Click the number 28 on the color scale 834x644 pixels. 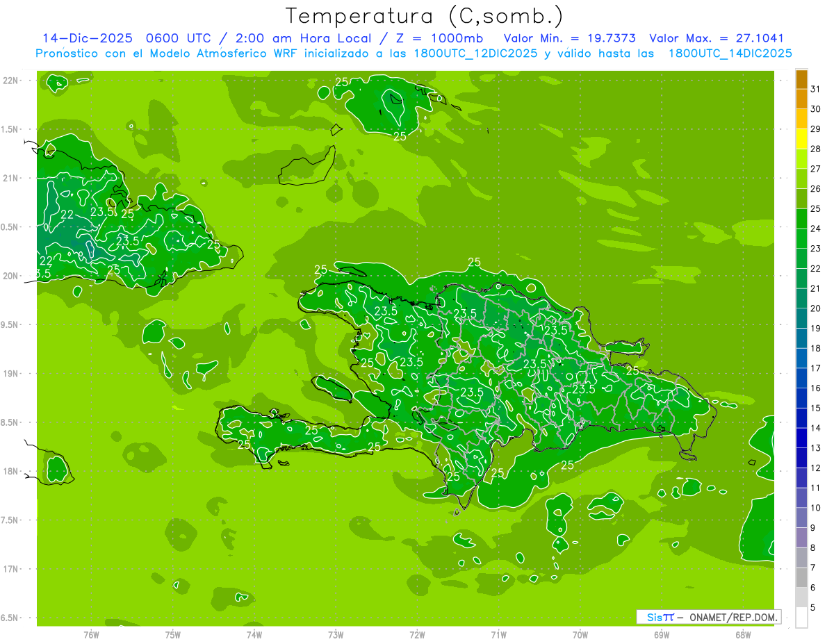click(816, 149)
